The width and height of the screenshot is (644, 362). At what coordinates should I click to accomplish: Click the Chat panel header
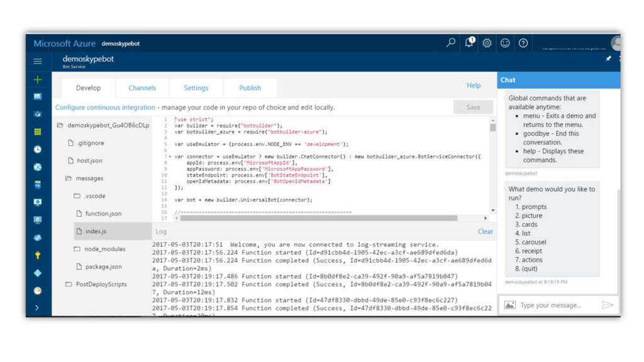(558, 80)
